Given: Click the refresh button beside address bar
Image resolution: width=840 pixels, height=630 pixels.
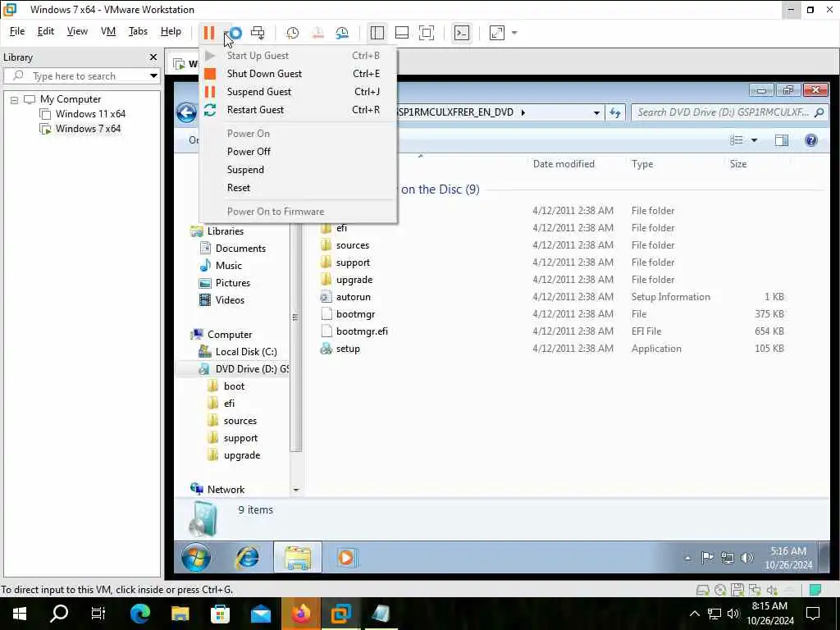Looking at the screenshot, I should click(615, 112).
